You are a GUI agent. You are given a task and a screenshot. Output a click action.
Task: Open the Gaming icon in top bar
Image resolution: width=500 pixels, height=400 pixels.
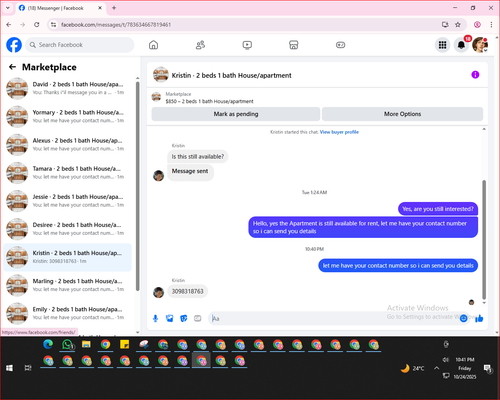pos(340,45)
